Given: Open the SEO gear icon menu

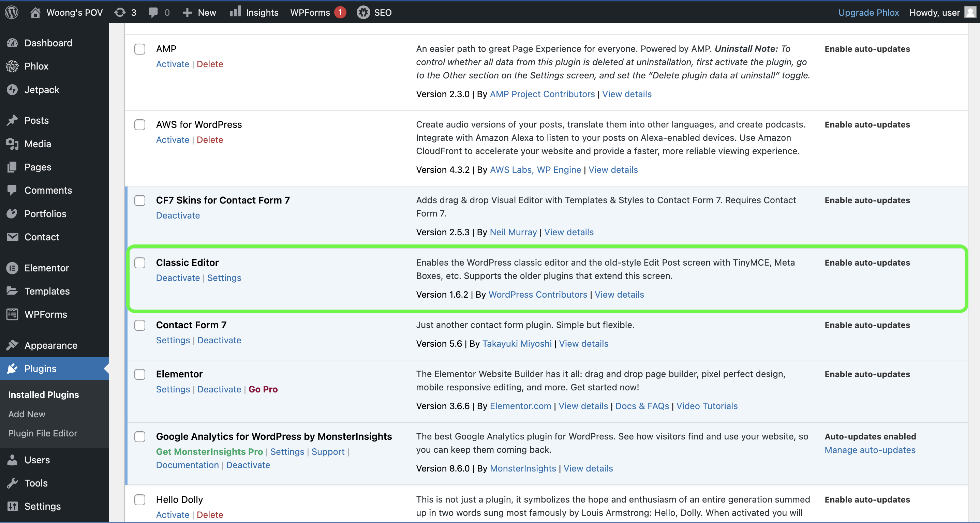Looking at the screenshot, I should [363, 12].
